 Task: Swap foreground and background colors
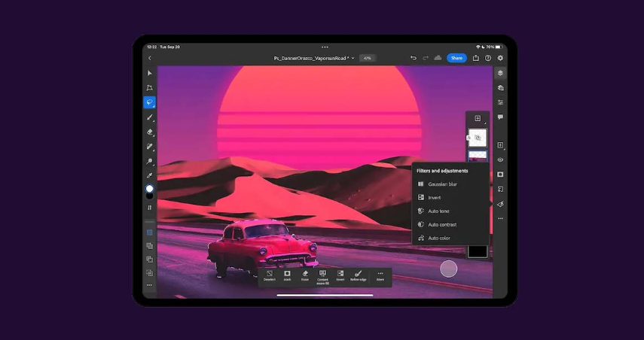coord(149,208)
